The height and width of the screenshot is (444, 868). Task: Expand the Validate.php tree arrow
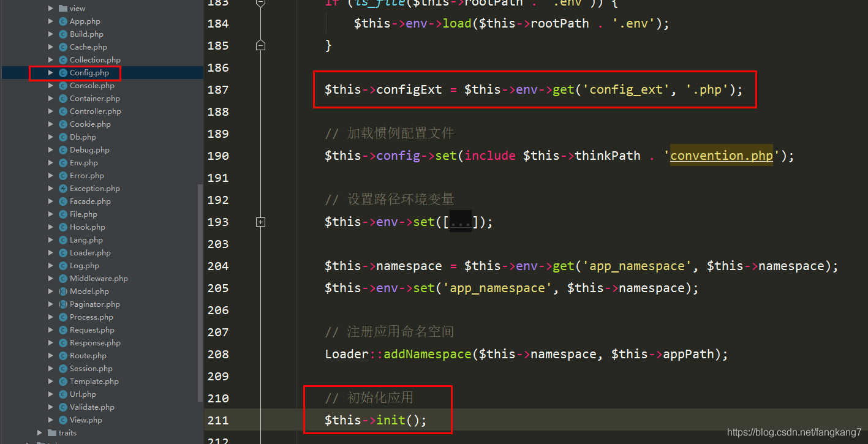tap(51, 407)
